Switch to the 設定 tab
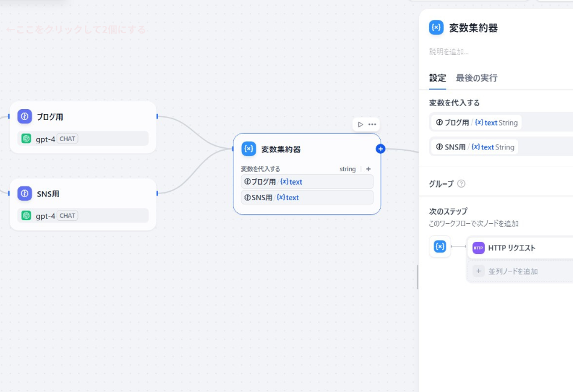This screenshot has width=573, height=392. (x=438, y=78)
